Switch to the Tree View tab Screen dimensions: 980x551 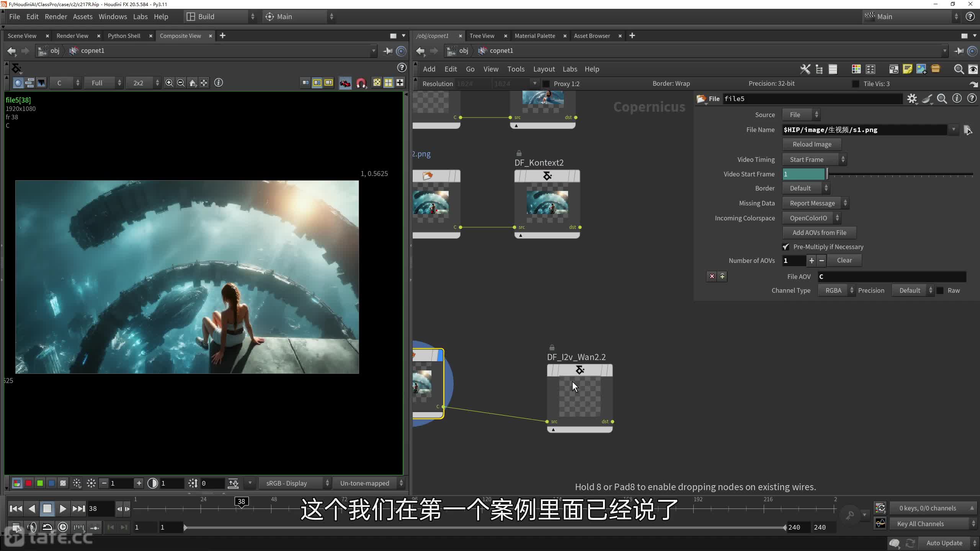482,36
